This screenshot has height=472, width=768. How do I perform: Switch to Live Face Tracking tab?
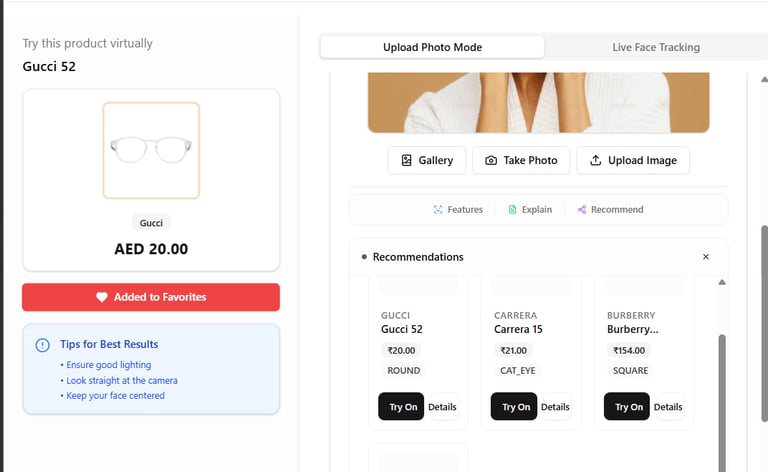[656, 47]
